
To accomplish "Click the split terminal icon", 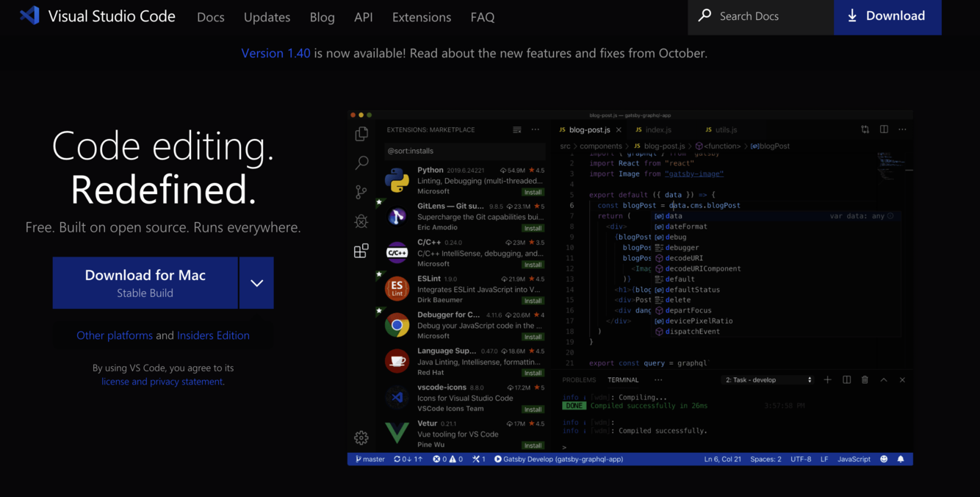I will pos(847,380).
